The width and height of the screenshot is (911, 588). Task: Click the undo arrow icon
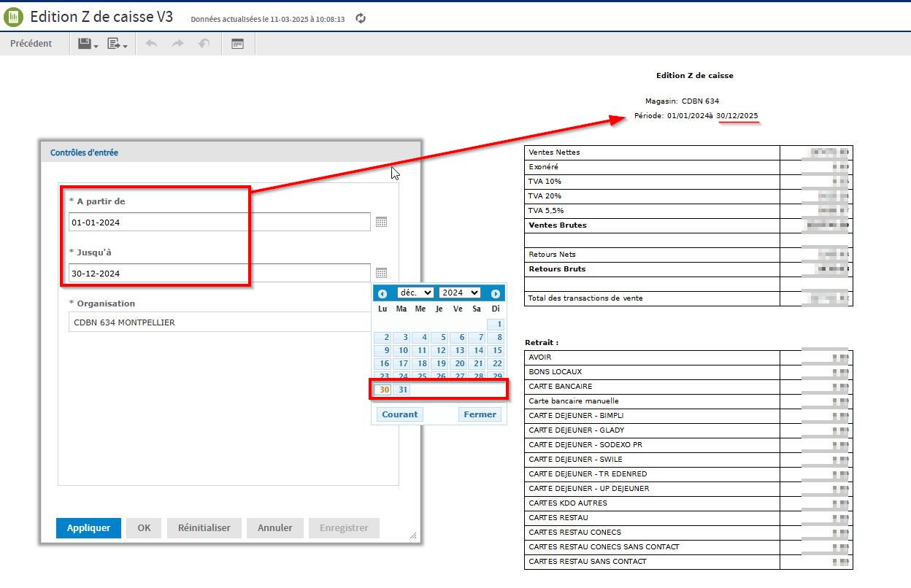click(151, 44)
